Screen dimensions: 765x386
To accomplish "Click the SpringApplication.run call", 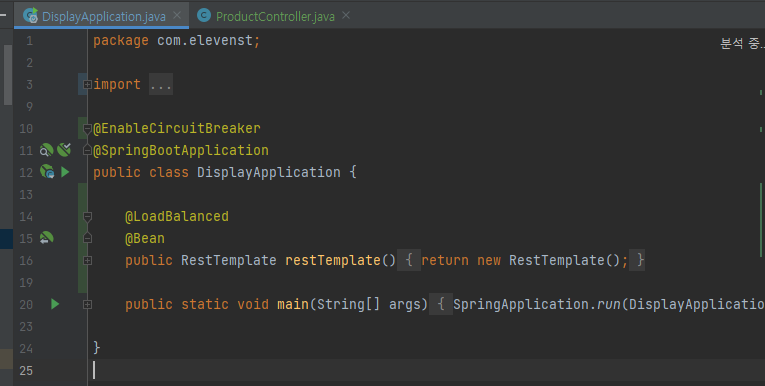I will (538, 304).
